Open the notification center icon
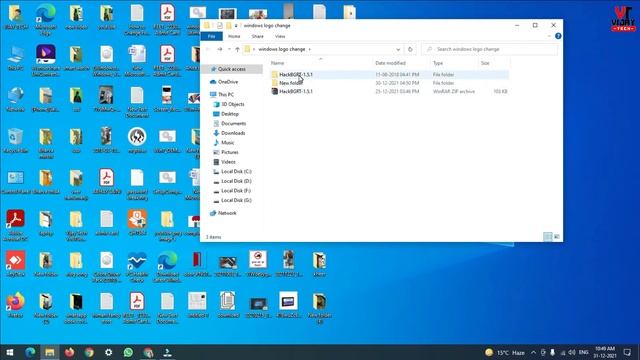 pos(627,352)
